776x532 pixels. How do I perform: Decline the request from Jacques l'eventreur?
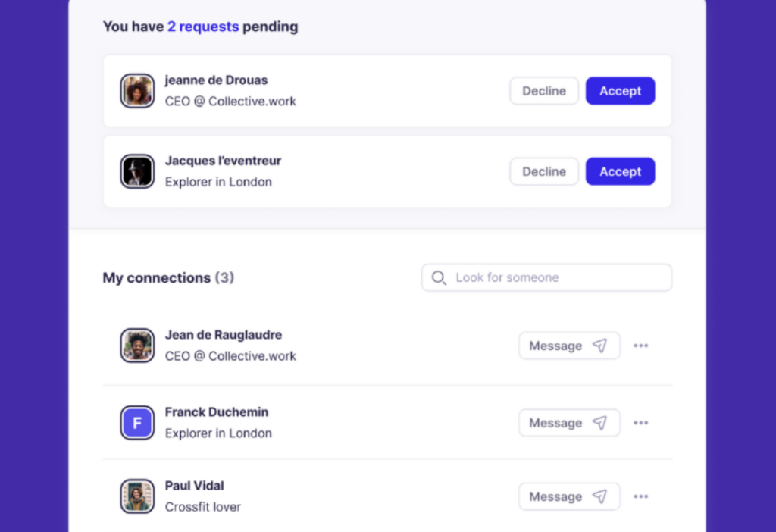coord(544,171)
